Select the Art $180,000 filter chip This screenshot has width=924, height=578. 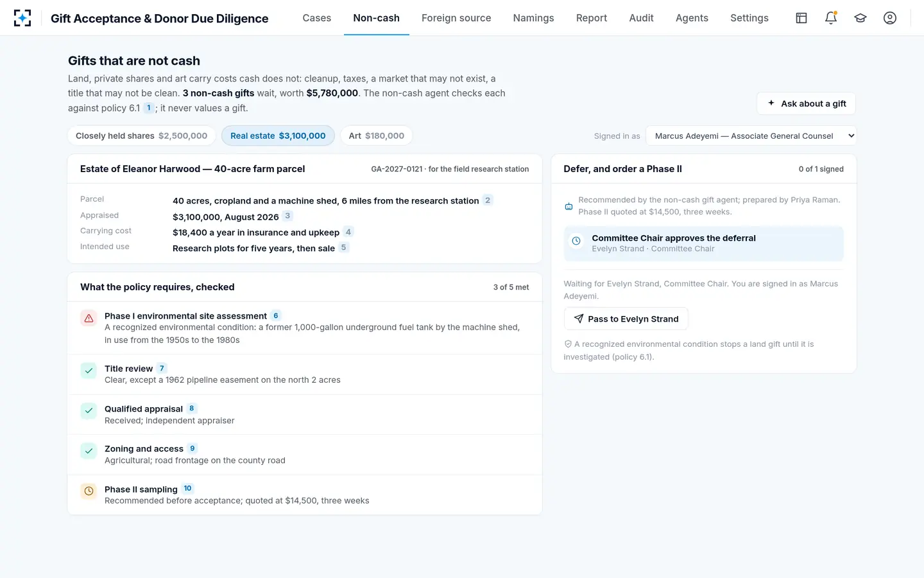click(376, 136)
